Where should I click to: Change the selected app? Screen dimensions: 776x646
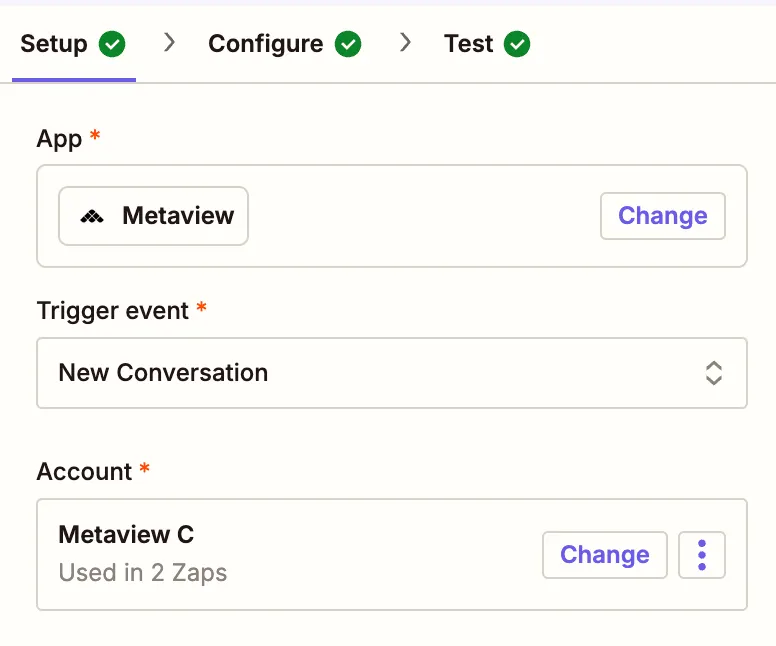pyautogui.click(x=663, y=216)
